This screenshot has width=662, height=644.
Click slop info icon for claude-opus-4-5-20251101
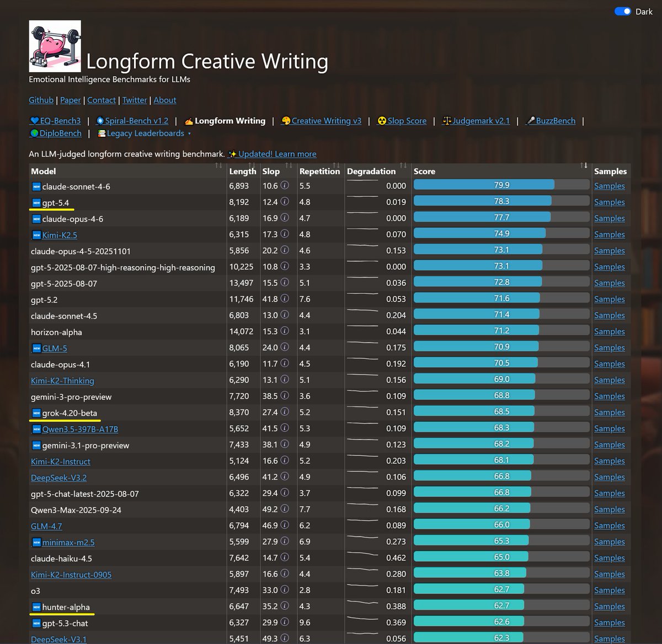tap(285, 250)
